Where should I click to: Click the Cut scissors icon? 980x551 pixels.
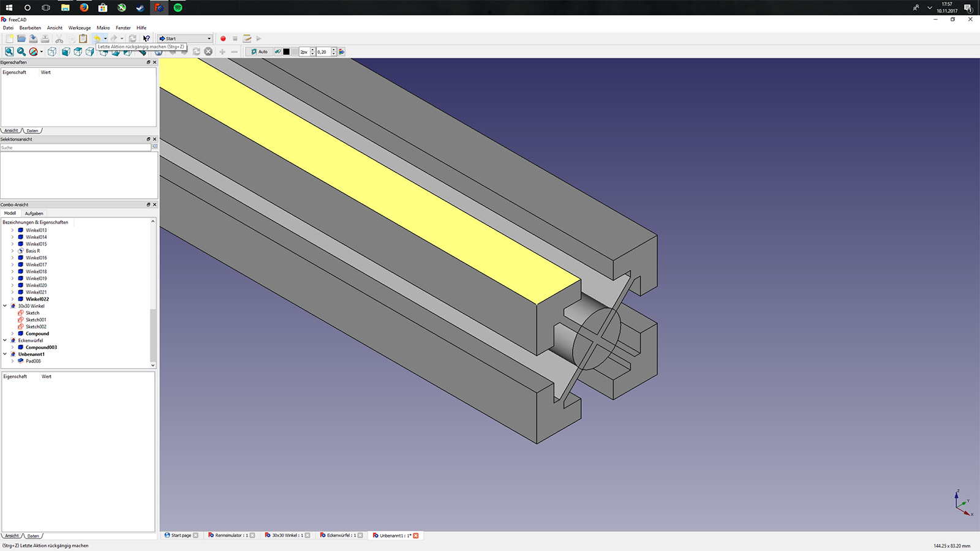point(59,39)
